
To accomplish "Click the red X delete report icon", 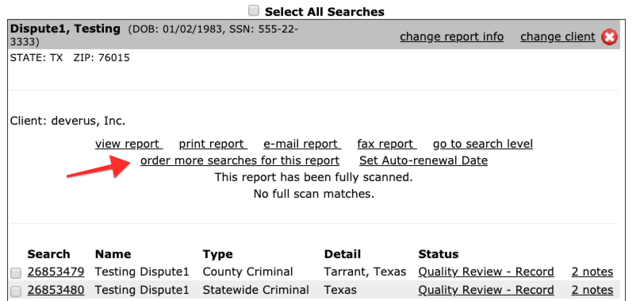I will click(x=609, y=37).
